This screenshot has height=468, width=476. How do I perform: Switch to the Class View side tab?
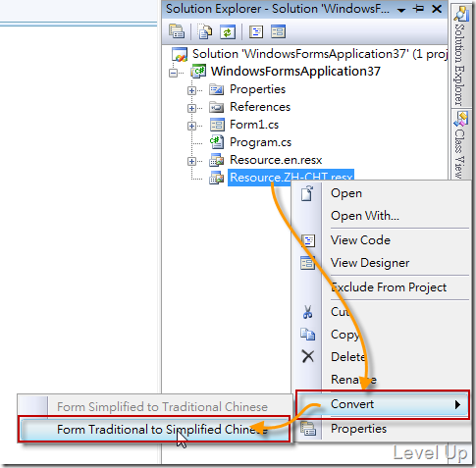click(x=460, y=144)
